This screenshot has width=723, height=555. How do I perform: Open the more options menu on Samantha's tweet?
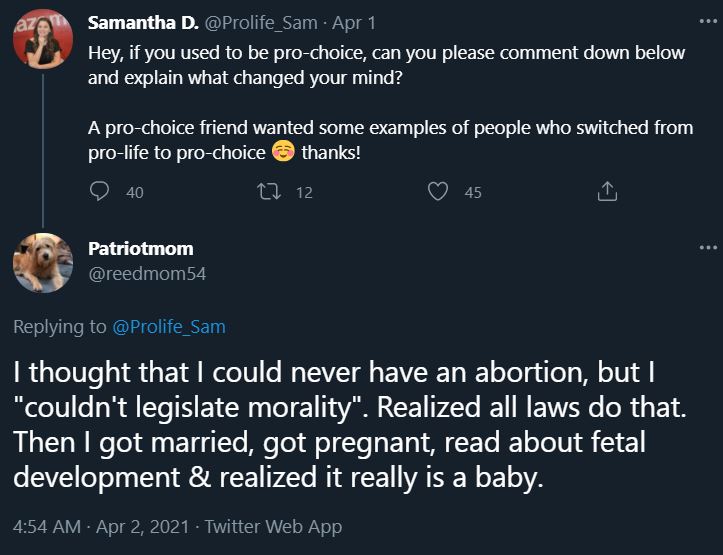pos(708,21)
